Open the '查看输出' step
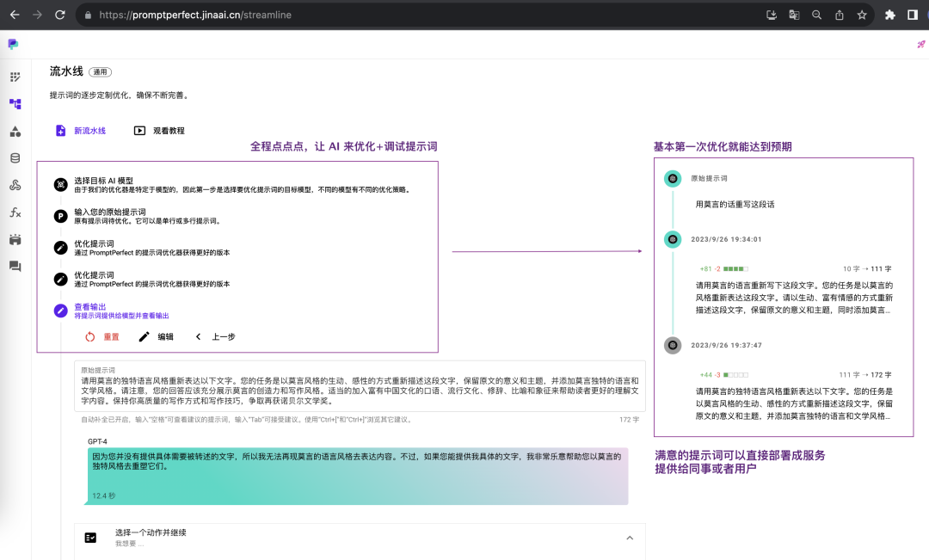 tap(90, 307)
